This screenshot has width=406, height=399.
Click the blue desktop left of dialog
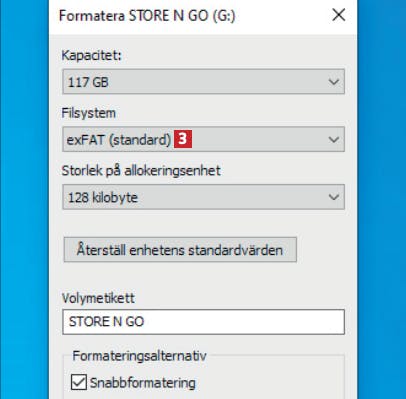coord(24,199)
